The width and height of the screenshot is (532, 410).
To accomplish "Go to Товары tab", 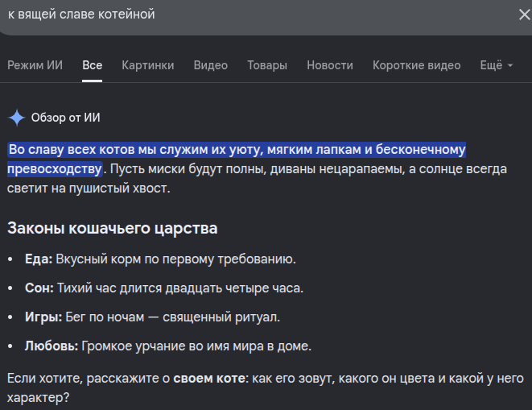I will pyautogui.click(x=267, y=65).
